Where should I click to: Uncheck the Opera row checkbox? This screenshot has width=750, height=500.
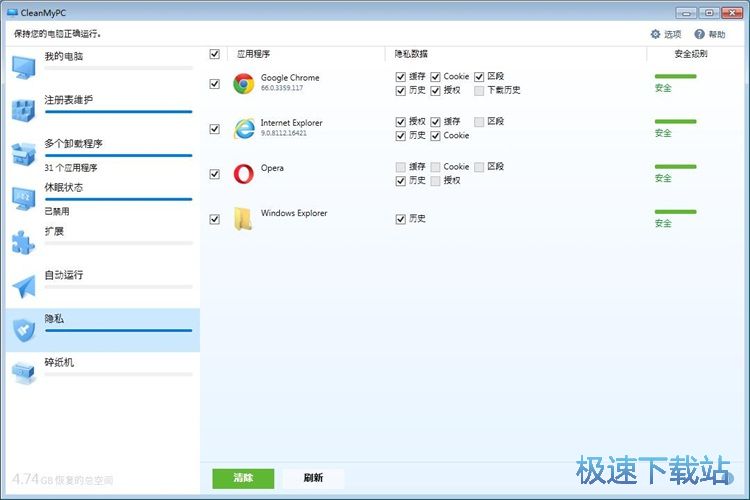(x=215, y=174)
